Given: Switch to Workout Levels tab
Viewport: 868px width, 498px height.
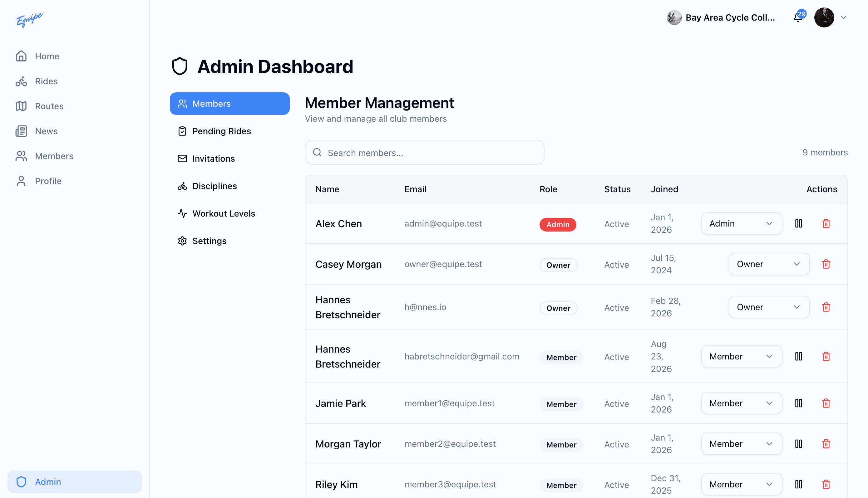Looking at the screenshot, I should [229, 213].
